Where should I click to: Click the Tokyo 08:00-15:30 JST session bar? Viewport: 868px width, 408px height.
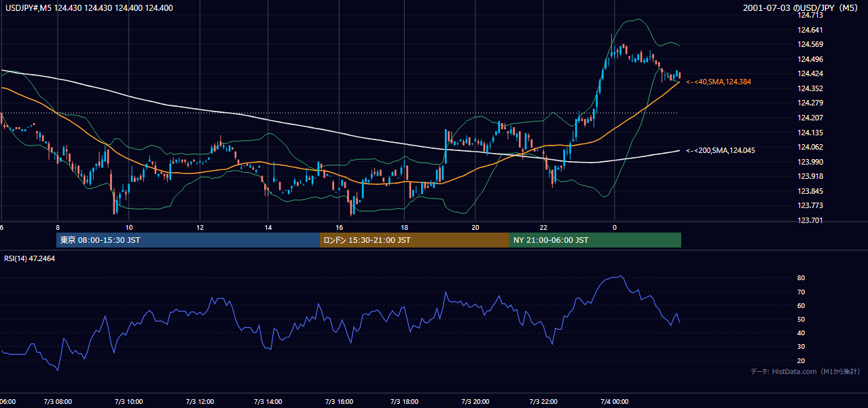[x=188, y=240]
